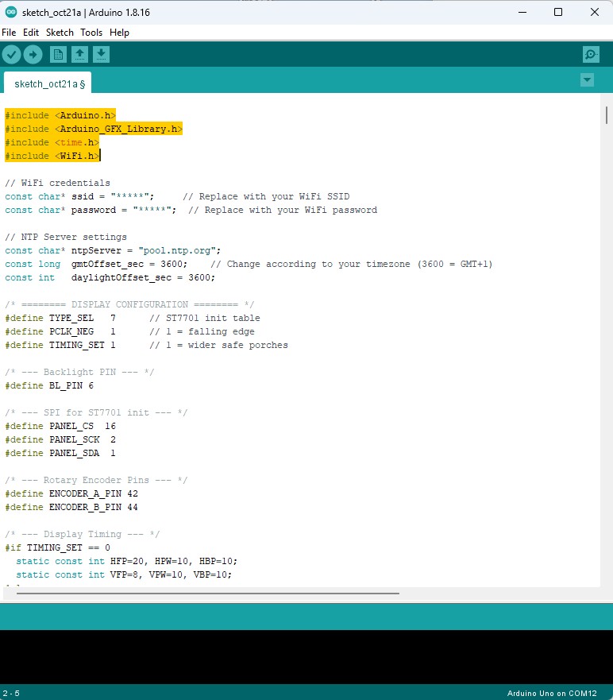Create a new sketch with New icon
The height and width of the screenshot is (700, 613).
pyautogui.click(x=58, y=54)
